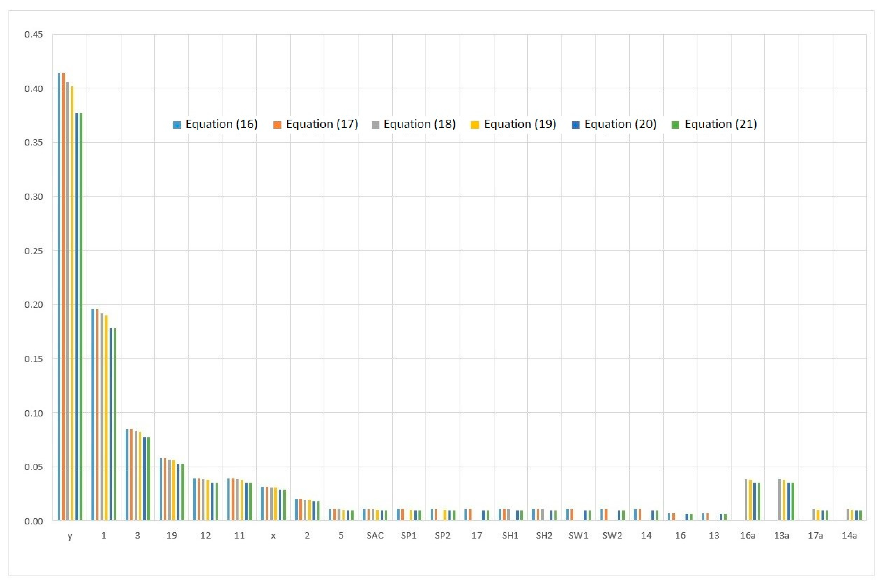Click the gray bar in category 13a
Screen dimensions: 885x588
click(x=779, y=500)
